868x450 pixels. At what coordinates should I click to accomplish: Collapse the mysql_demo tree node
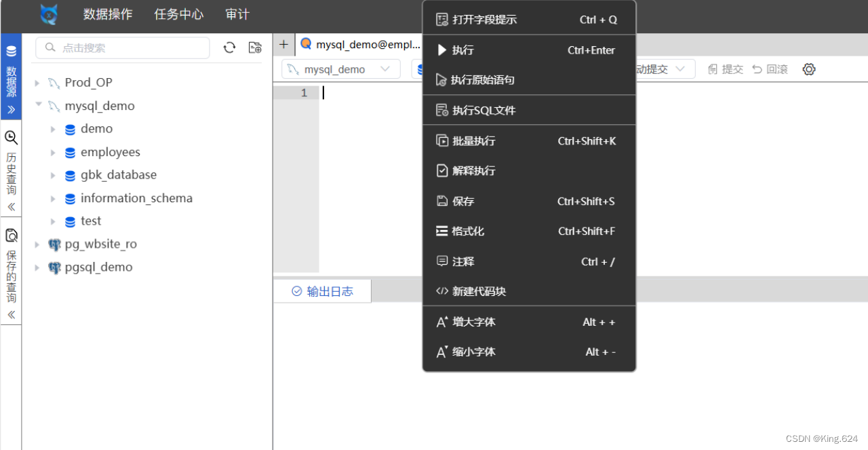[x=39, y=105]
